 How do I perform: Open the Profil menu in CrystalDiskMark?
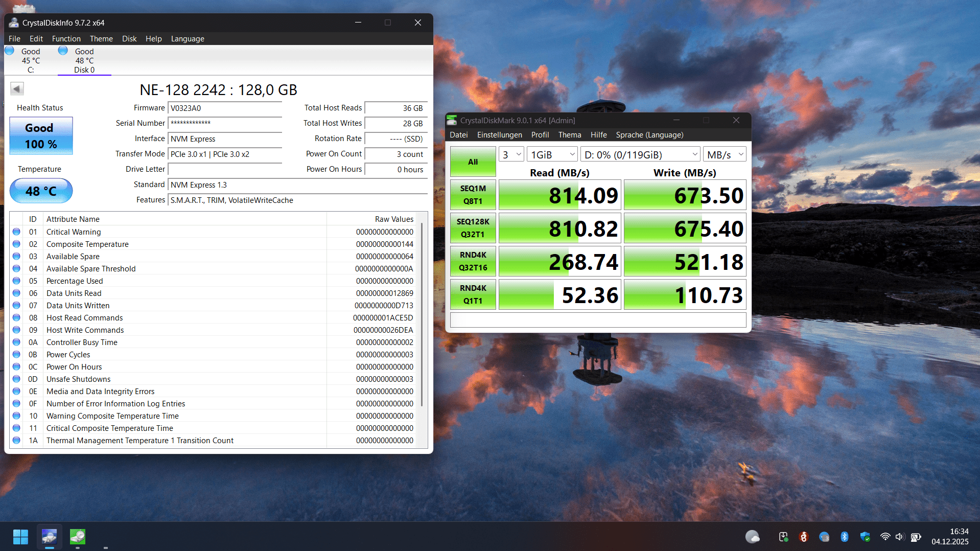pyautogui.click(x=540, y=135)
